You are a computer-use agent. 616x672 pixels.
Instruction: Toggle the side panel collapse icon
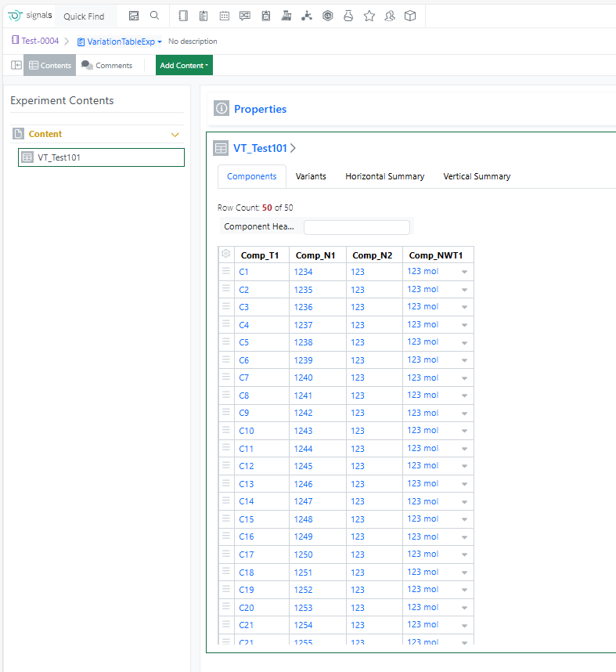[16, 65]
